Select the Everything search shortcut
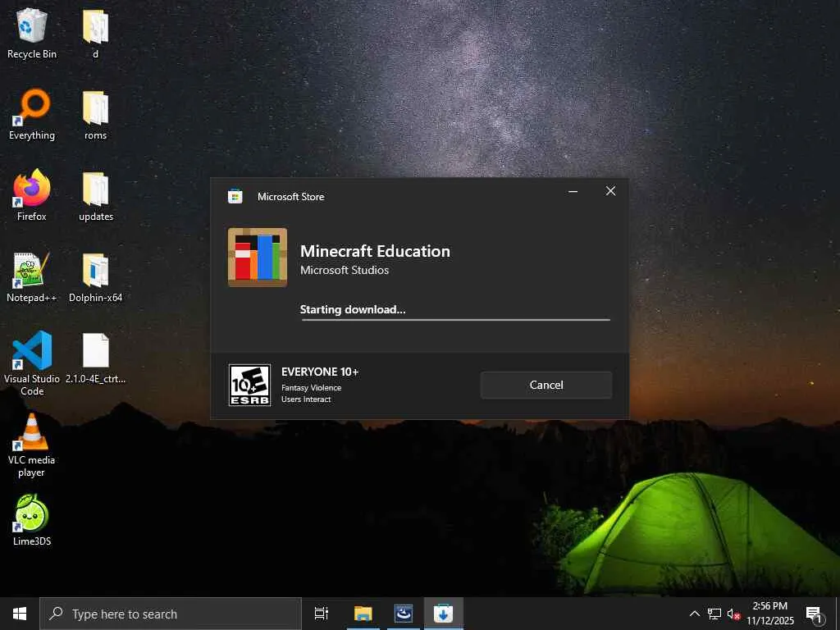 pos(32,115)
